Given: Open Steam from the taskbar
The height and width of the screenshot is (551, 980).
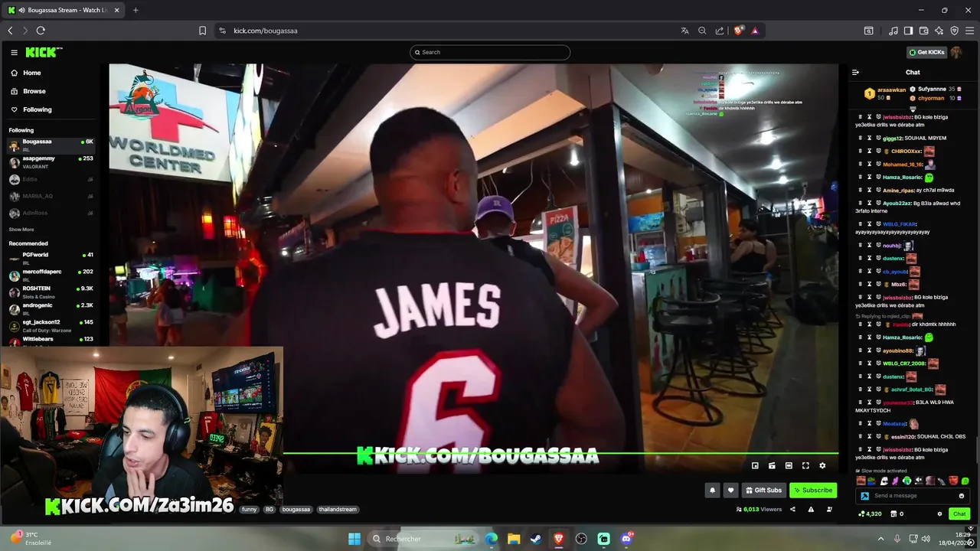Looking at the screenshot, I should coord(536,539).
